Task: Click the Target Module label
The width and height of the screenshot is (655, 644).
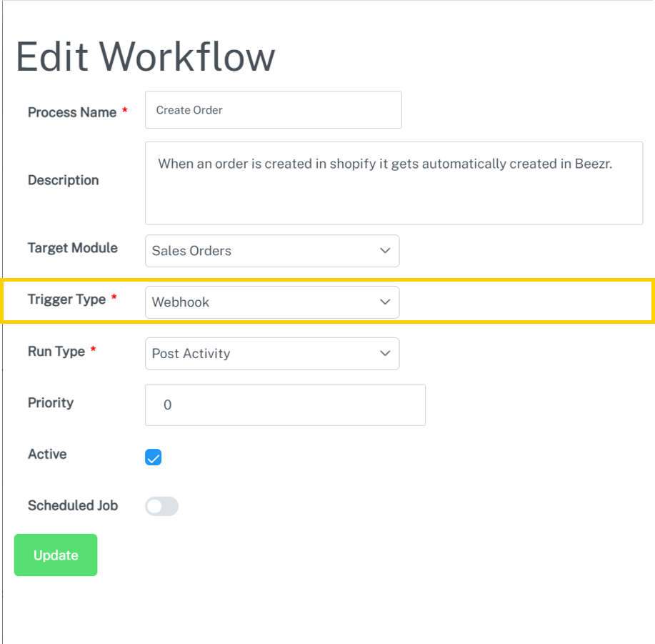Action: (72, 248)
